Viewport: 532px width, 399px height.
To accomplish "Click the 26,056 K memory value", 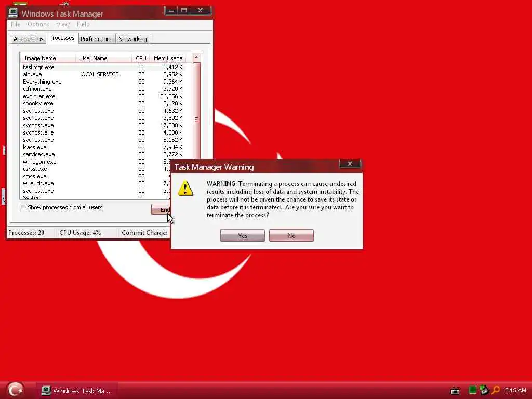I will tap(171, 96).
